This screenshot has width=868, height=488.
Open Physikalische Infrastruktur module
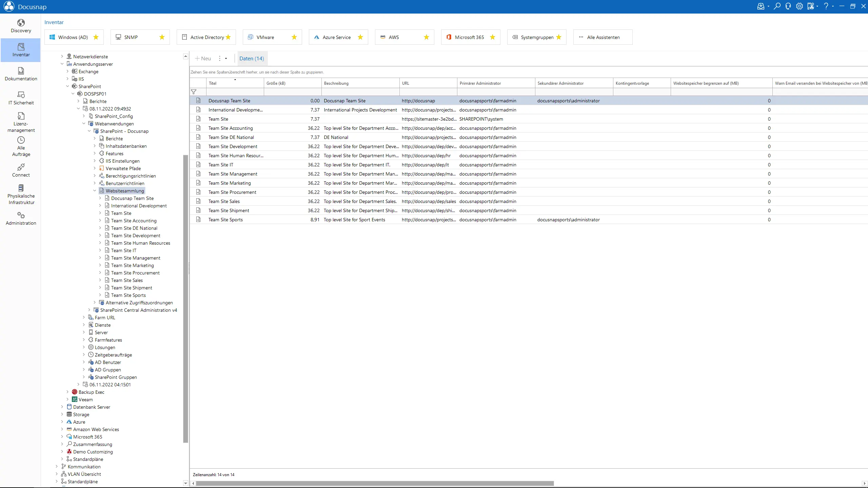[21, 194]
